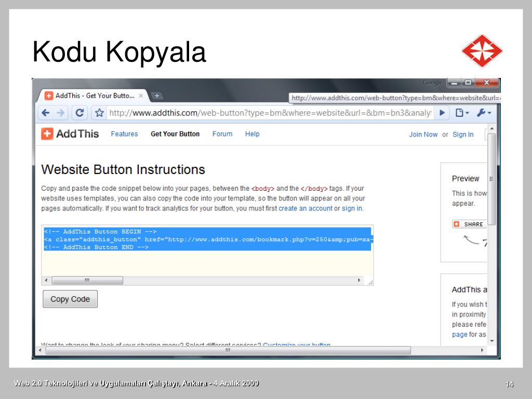Image resolution: width=532 pixels, height=399 pixels.
Task: Click the Go play arrow button
Action: (x=442, y=113)
